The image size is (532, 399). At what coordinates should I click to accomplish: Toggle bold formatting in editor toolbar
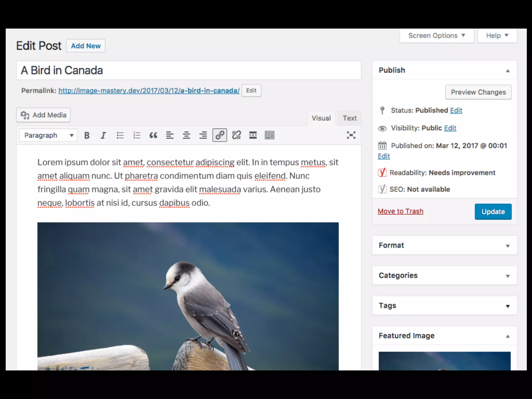[87, 135]
